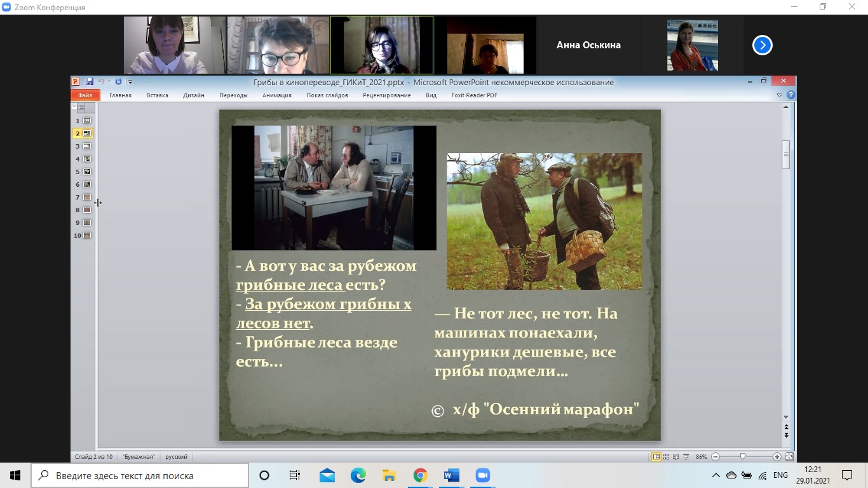Switch to the Главная ribbon tab
The width and height of the screenshot is (868, 488).
(120, 95)
